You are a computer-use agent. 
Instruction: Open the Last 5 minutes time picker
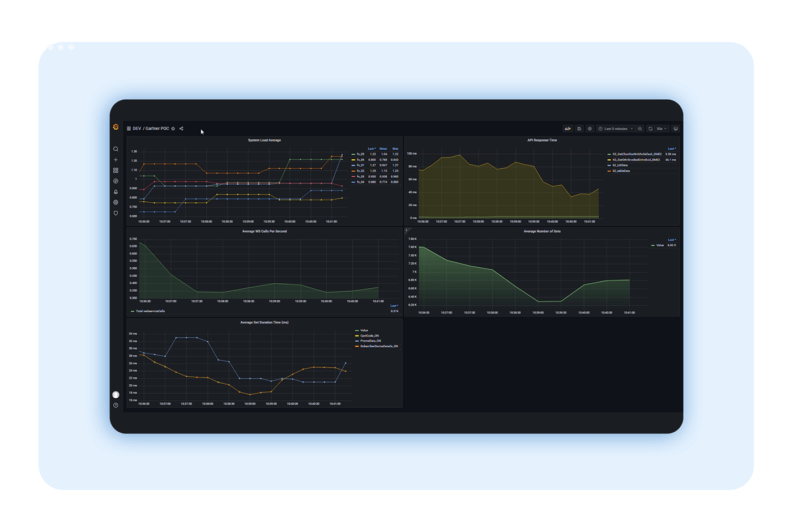point(616,129)
